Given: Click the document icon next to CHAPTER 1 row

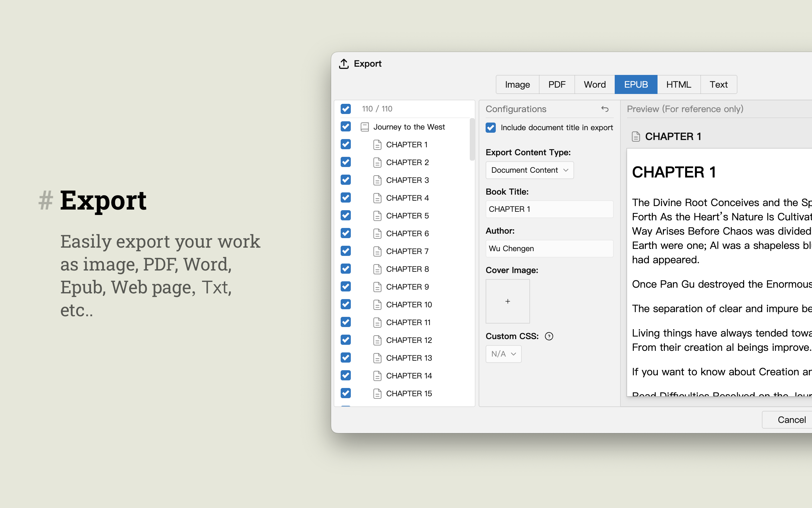Looking at the screenshot, I should [x=377, y=145].
